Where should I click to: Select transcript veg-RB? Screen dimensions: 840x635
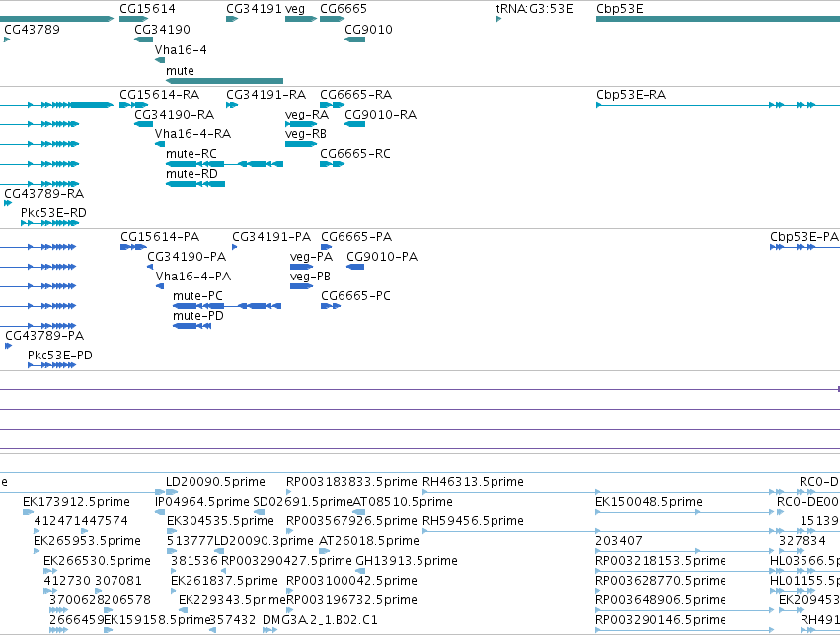306,134
